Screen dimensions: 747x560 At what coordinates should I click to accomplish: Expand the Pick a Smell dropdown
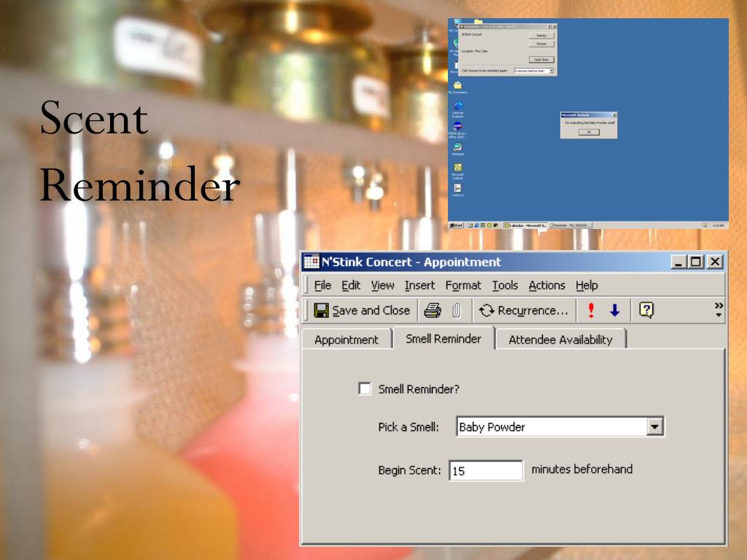[x=654, y=427]
